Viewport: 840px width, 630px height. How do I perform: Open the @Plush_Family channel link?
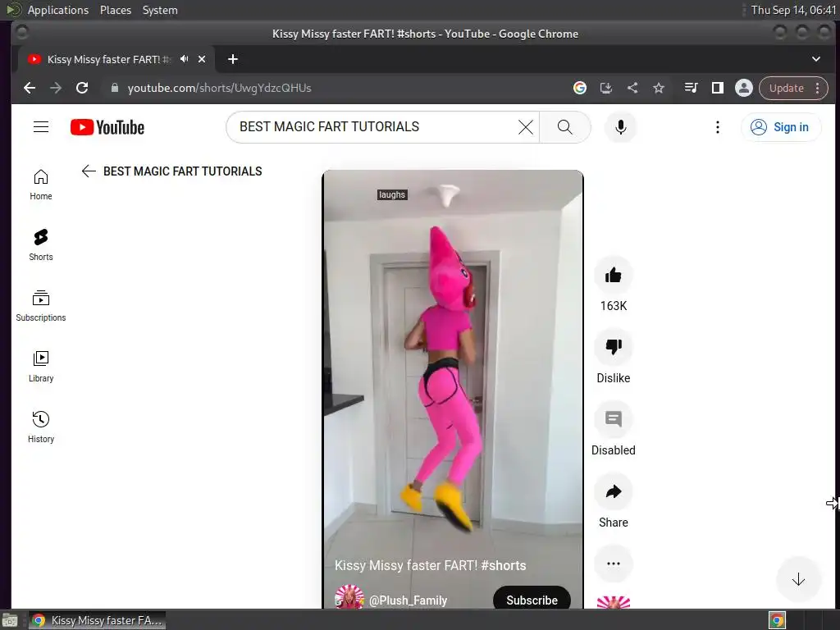pyautogui.click(x=408, y=600)
